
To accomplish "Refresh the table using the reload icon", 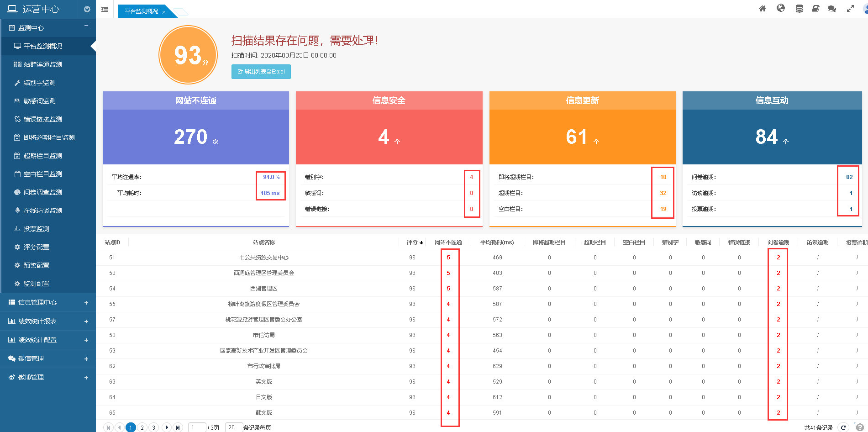I will (843, 427).
